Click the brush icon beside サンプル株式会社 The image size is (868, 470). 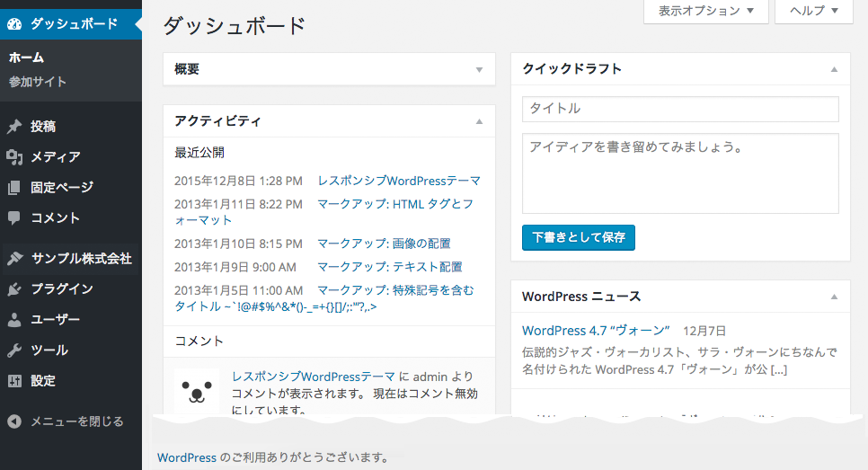pos(15,258)
